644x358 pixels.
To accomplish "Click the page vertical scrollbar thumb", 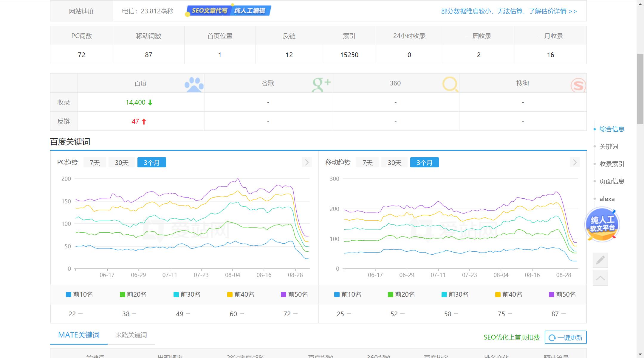I will (x=640, y=89).
